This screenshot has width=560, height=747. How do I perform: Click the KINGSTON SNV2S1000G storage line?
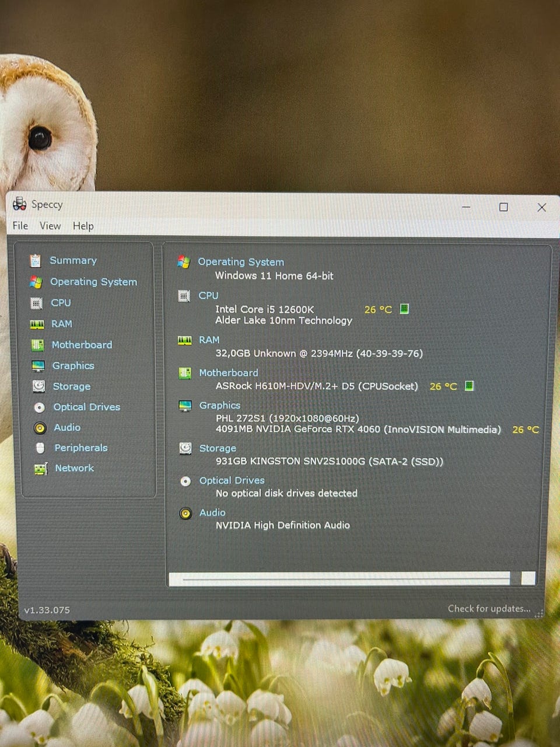(330, 462)
